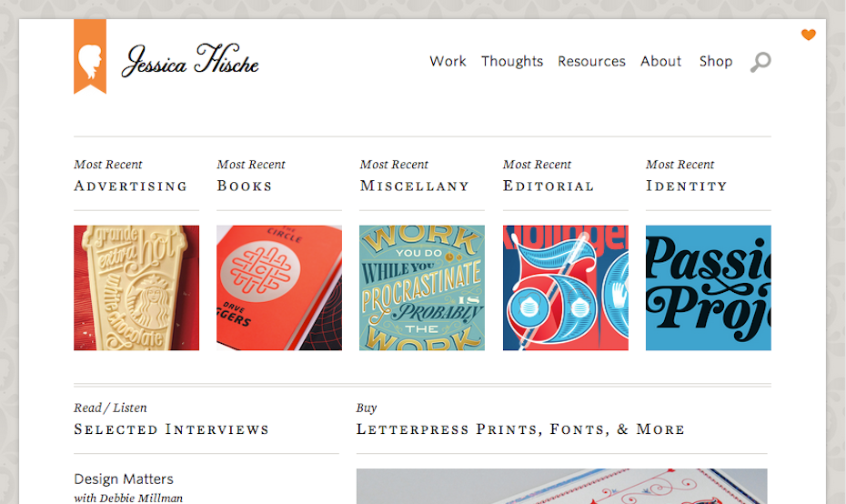View the red Circle book cover thumbnail
The width and height of the screenshot is (846, 504).
coord(279,287)
